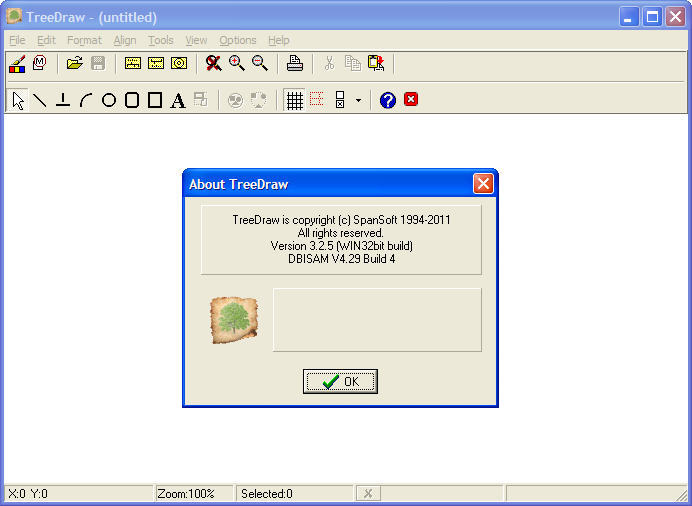Click the grayed ungroup shapes icon
The width and height of the screenshot is (692, 506).
pos(259,100)
